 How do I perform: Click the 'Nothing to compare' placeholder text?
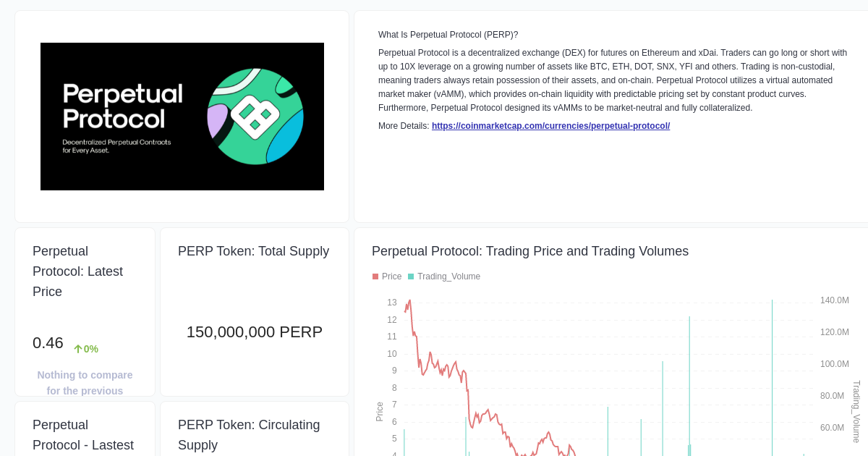[85, 382]
